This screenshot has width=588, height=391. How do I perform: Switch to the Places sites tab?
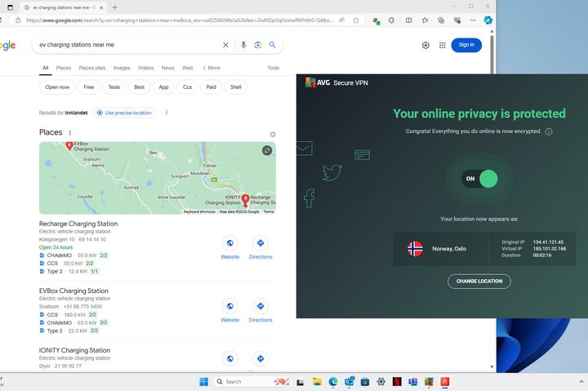[91, 68]
